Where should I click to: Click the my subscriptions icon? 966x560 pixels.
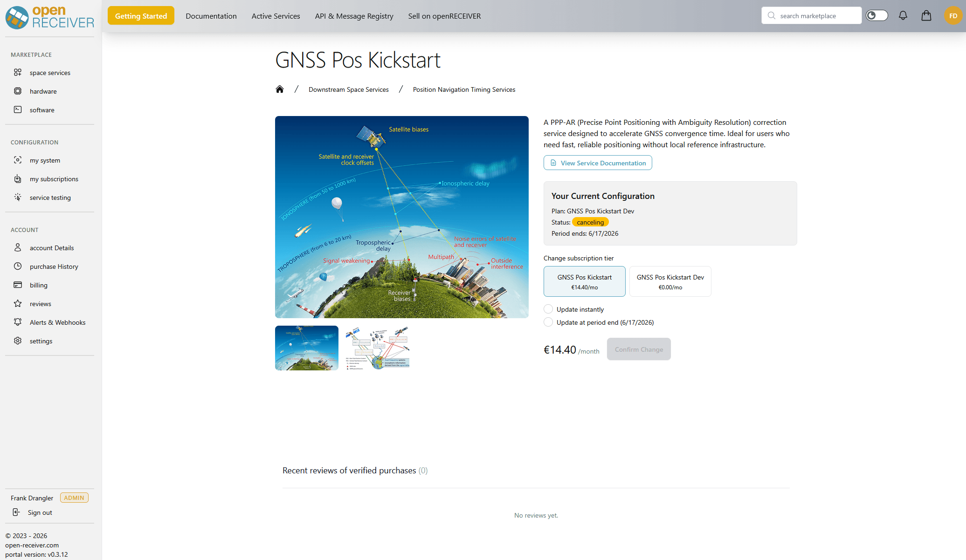click(18, 178)
